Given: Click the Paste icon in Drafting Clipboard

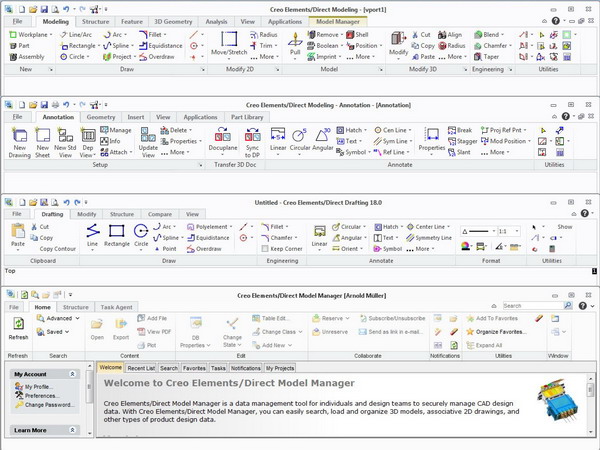Looking at the screenshot, I should point(18,236).
